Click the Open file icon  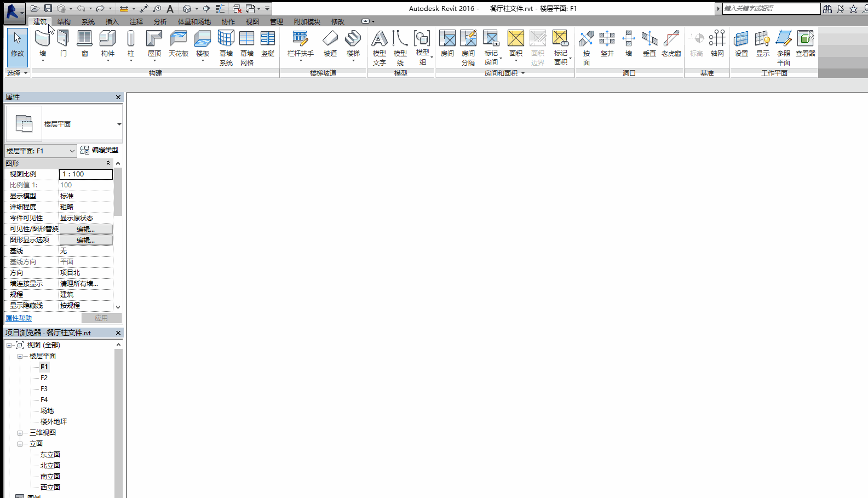pyautogui.click(x=35, y=9)
